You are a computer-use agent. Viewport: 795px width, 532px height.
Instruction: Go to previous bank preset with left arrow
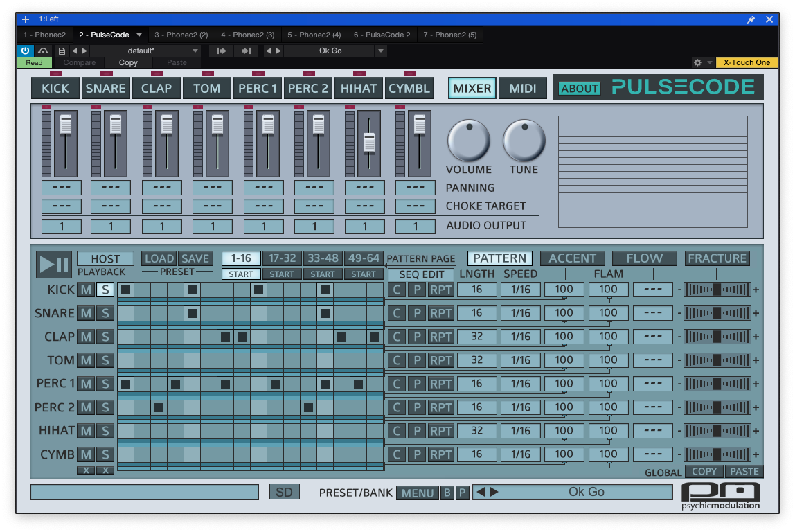(481, 492)
